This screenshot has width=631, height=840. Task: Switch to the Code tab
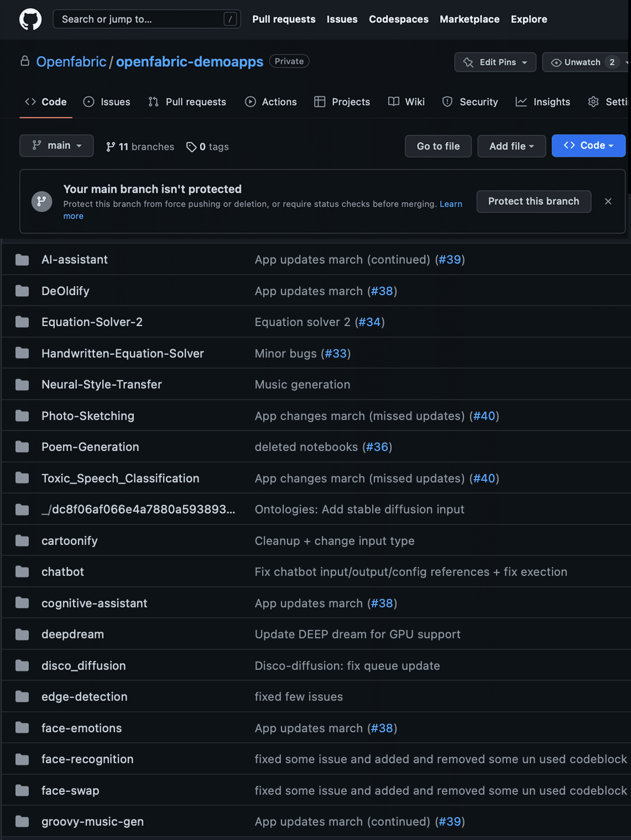46,102
